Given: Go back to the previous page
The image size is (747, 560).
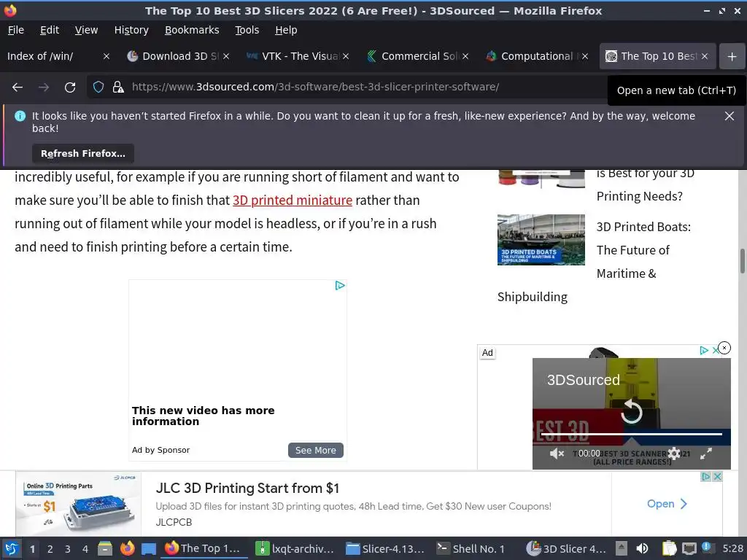Looking at the screenshot, I should click(x=18, y=87).
